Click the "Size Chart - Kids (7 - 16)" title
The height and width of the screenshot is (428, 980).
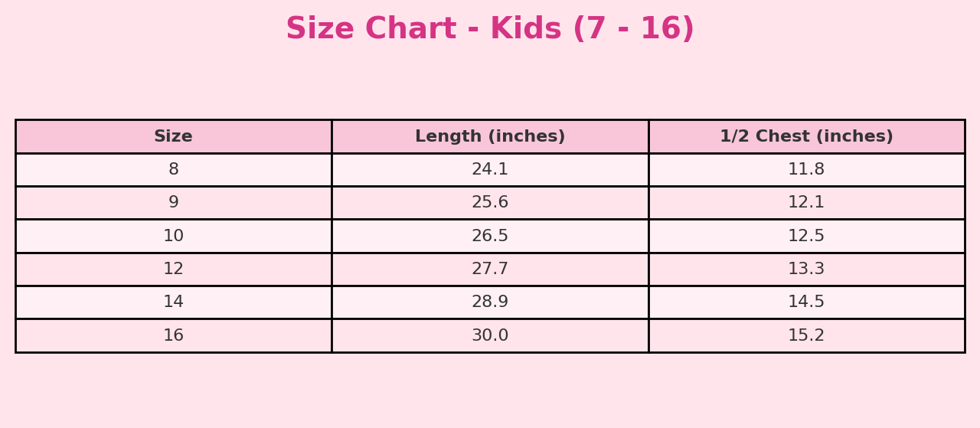[490, 30]
